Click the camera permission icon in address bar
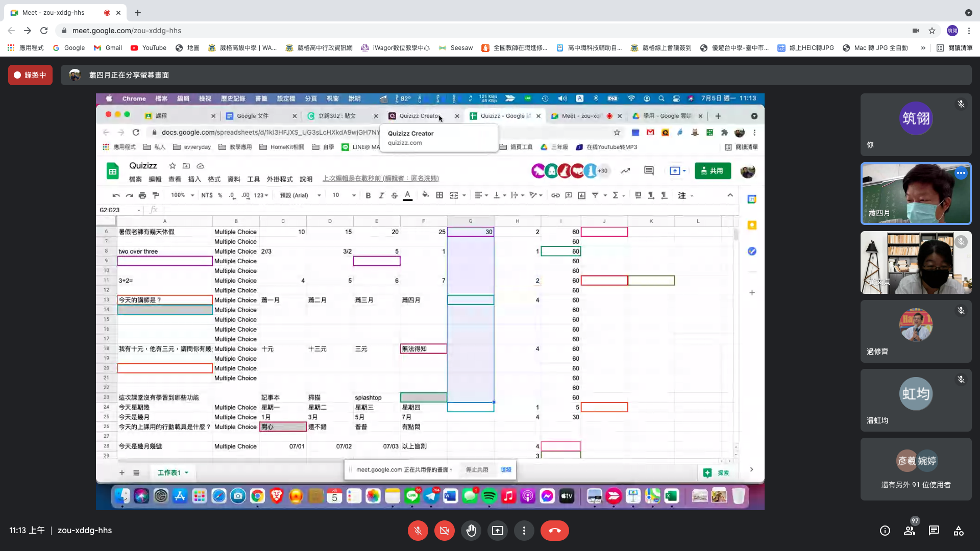The width and height of the screenshot is (980, 551). pyautogui.click(x=916, y=31)
